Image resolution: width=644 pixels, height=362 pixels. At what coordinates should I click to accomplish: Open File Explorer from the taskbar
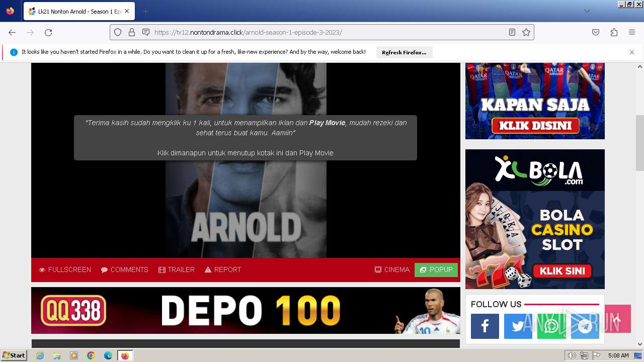[57, 355]
